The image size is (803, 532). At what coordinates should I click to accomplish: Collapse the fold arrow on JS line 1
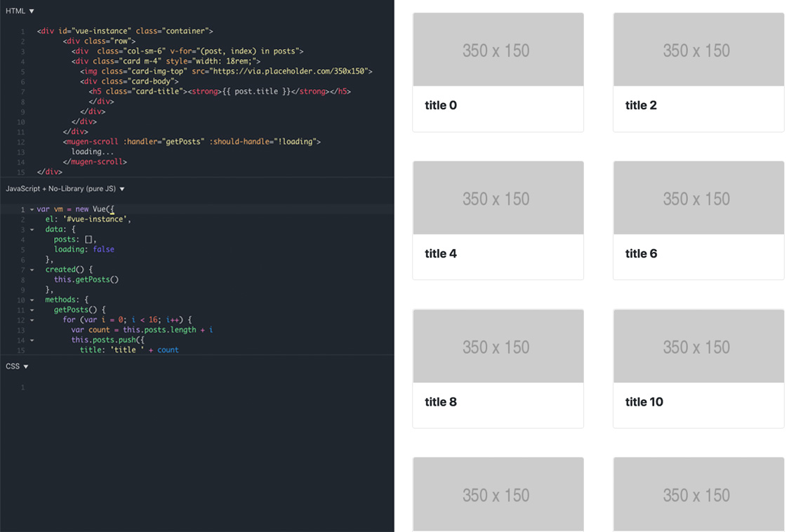(x=32, y=209)
